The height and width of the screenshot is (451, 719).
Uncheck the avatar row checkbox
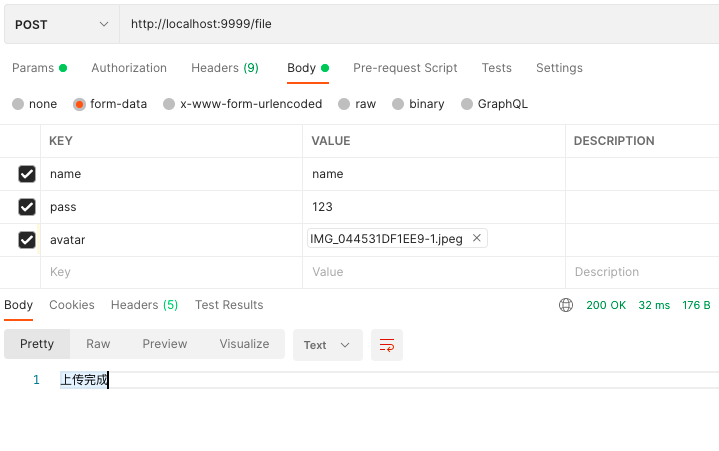point(27,240)
